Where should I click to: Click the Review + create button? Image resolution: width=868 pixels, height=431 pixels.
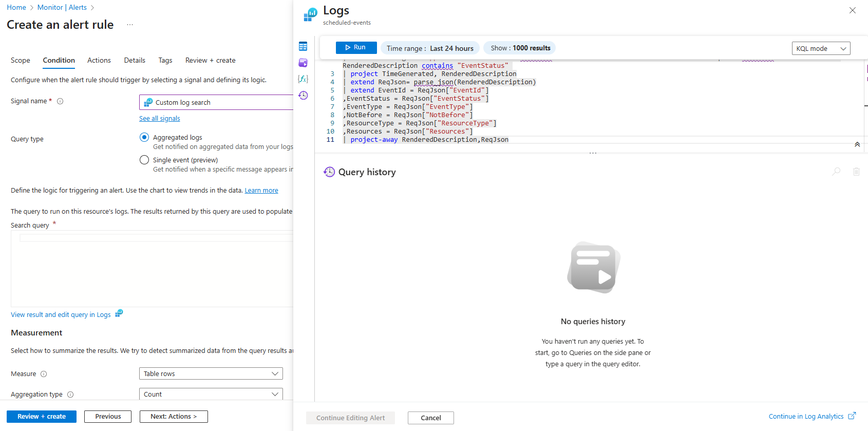click(x=42, y=417)
